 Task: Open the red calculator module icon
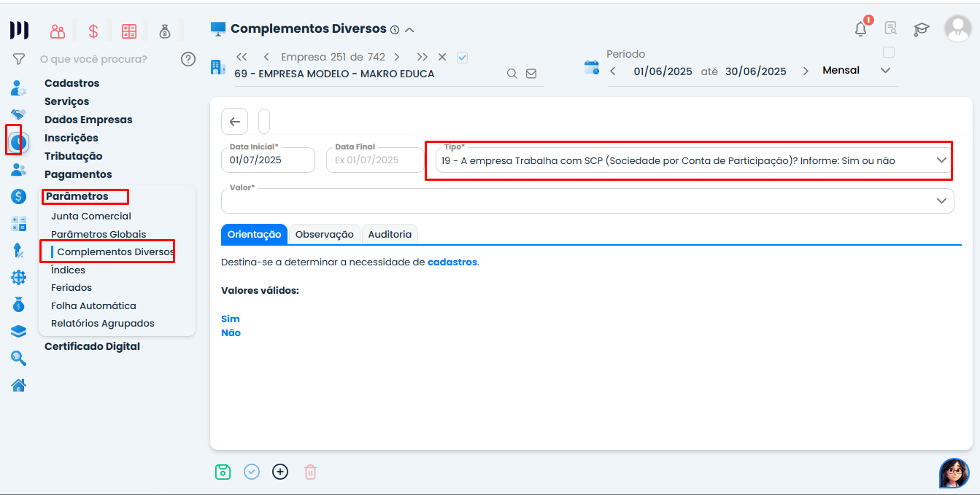129,31
